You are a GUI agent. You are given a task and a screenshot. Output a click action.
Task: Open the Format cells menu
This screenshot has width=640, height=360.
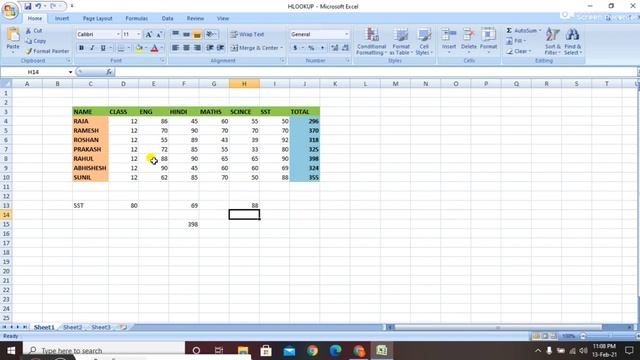pos(488,40)
